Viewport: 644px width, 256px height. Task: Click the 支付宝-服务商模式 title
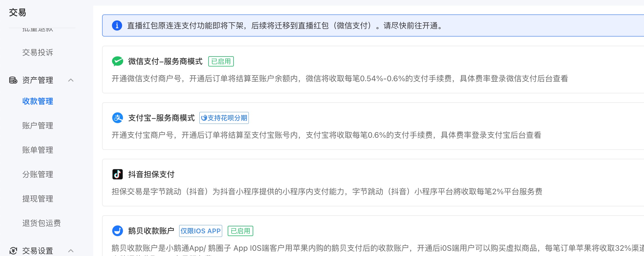coord(161,118)
